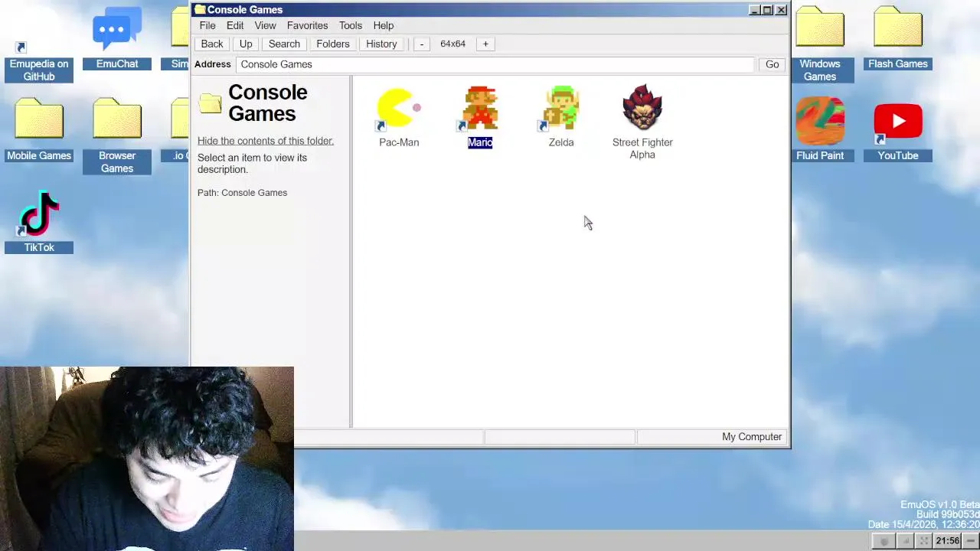Go up one folder level

[246, 44]
